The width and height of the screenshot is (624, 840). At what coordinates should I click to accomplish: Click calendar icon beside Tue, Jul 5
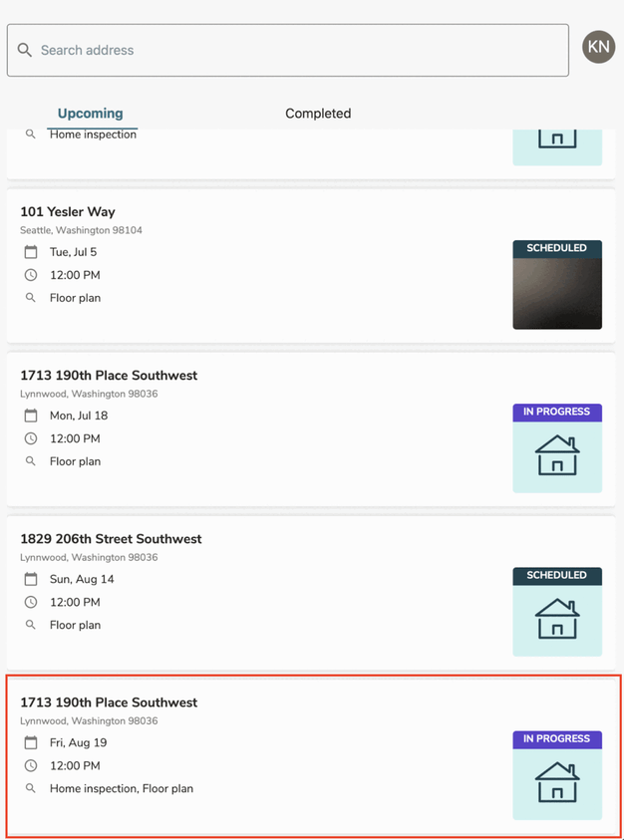click(x=31, y=252)
